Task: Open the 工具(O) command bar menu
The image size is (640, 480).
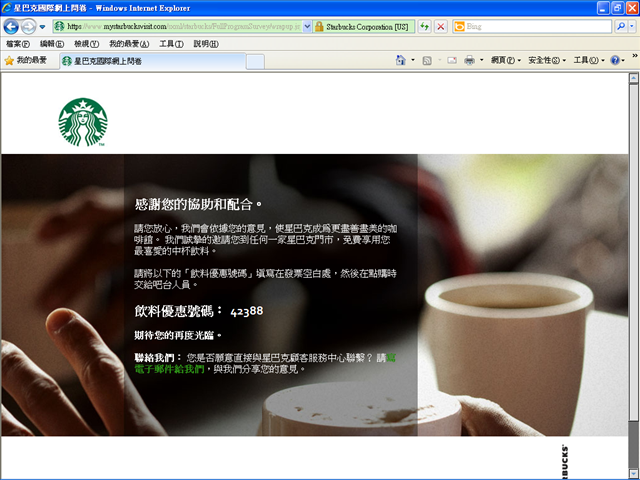Action: click(x=589, y=60)
